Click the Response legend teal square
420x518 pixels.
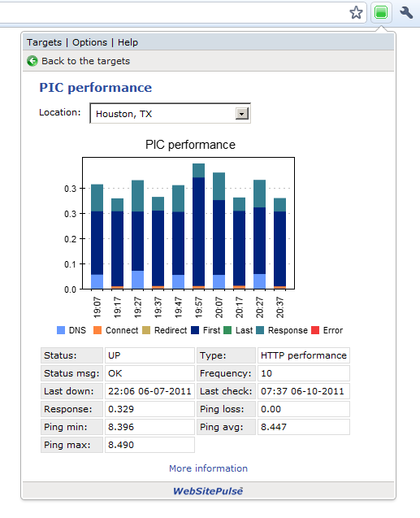(x=260, y=330)
